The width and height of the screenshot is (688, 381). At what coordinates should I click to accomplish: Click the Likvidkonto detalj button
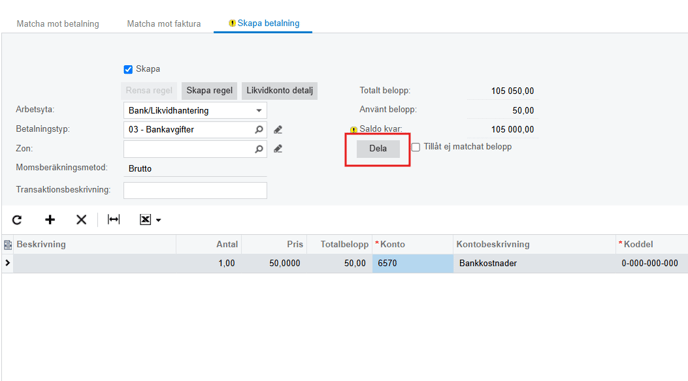(280, 90)
